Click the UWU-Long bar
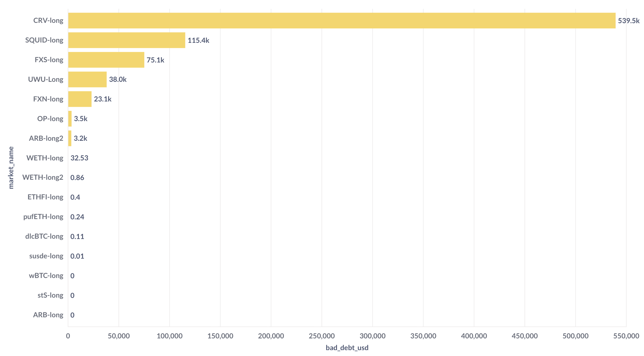Screen dimensions: 644x356 (x=87, y=79)
